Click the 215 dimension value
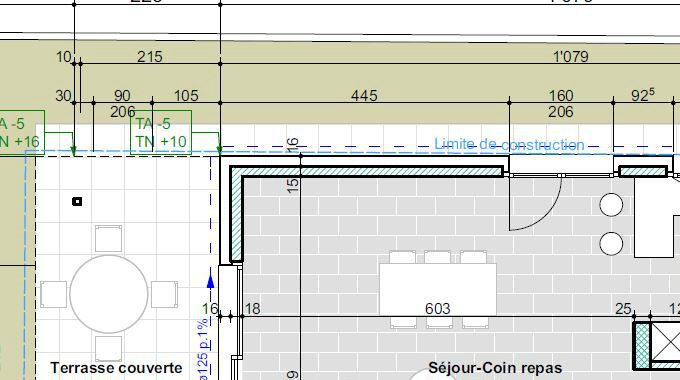The image size is (680, 380). [x=150, y=57]
